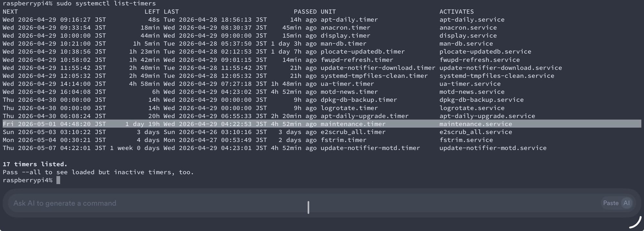The image size is (644, 231).
Task: Click the PASSED column header
Action: (x=305, y=12)
